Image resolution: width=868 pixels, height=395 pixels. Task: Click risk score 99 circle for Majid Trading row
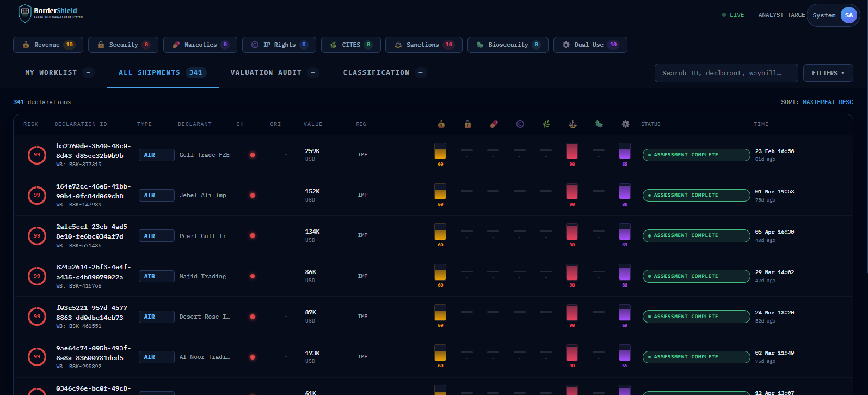click(37, 276)
